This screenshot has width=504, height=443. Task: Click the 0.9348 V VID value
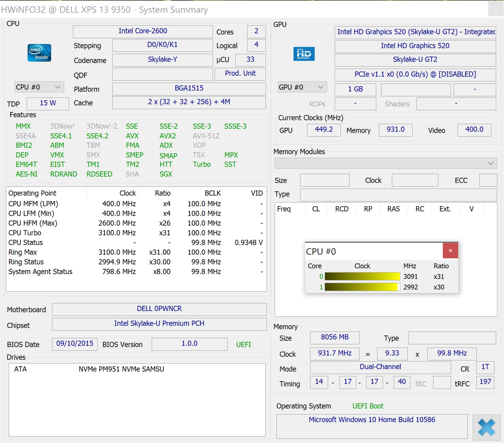click(x=249, y=243)
